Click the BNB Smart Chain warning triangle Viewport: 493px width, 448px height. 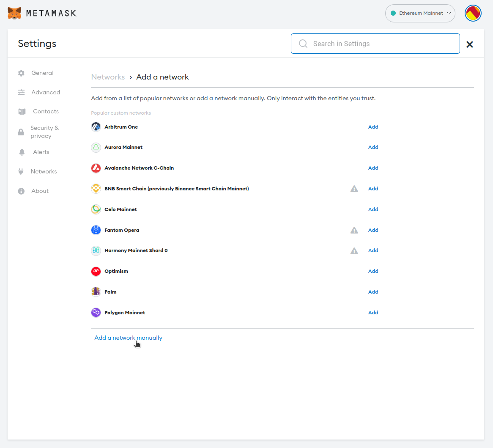click(x=354, y=189)
